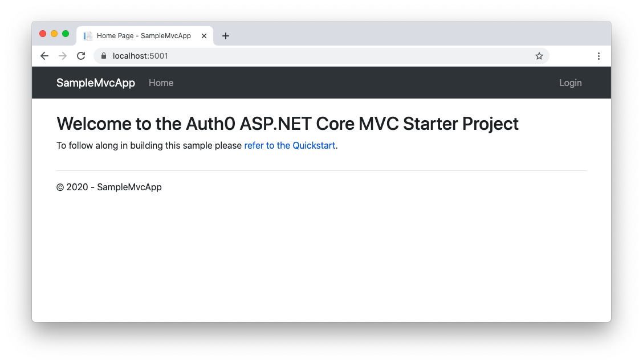Go back to the previous page
The height and width of the screenshot is (364, 643).
point(44,56)
